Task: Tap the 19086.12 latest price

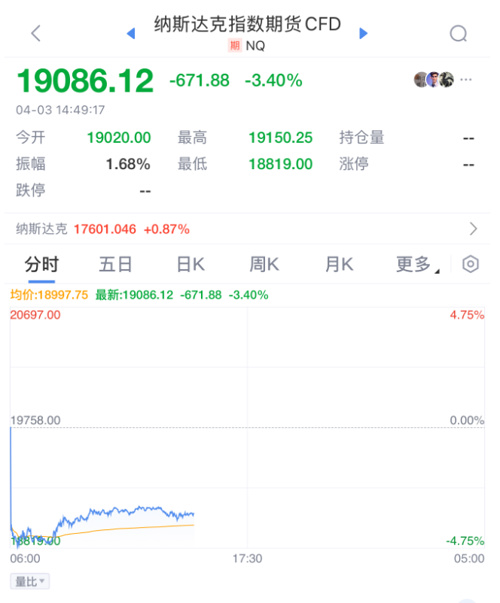Action: pos(85,81)
